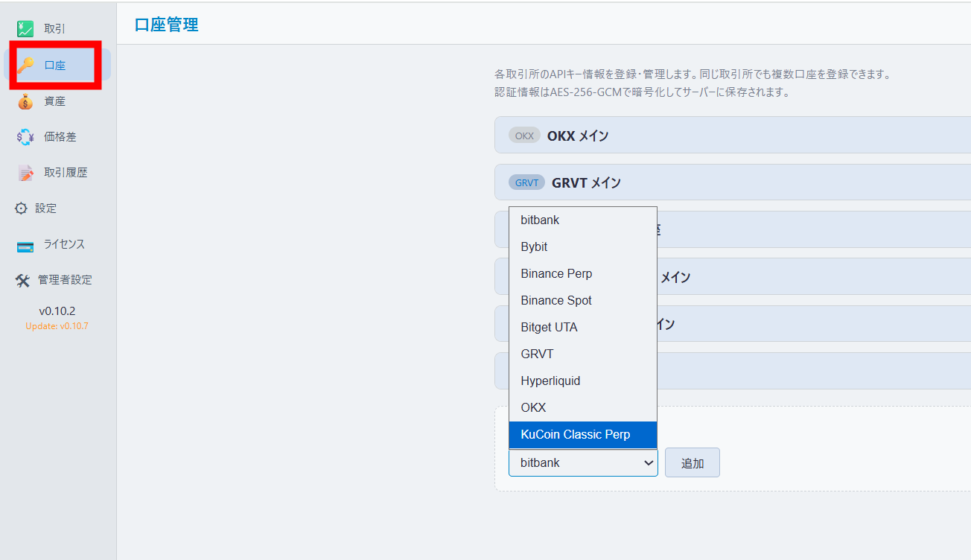Click the trading chart icon in sidebar
The width and height of the screenshot is (971, 560).
pyautogui.click(x=25, y=30)
